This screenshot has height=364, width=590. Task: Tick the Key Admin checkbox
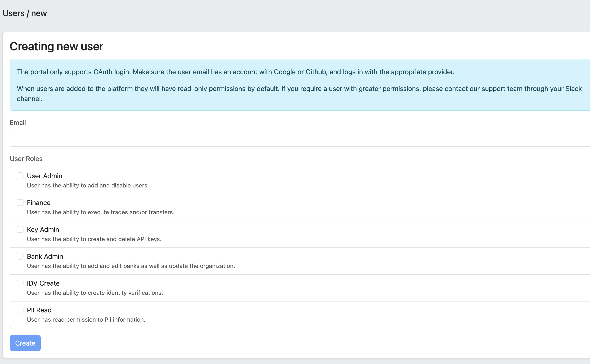coord(20,229)
